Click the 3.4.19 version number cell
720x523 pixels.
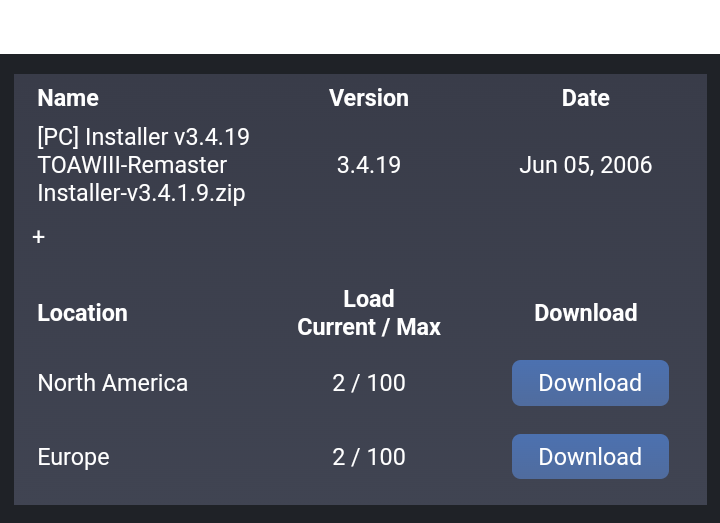click(x=369, y=165)
